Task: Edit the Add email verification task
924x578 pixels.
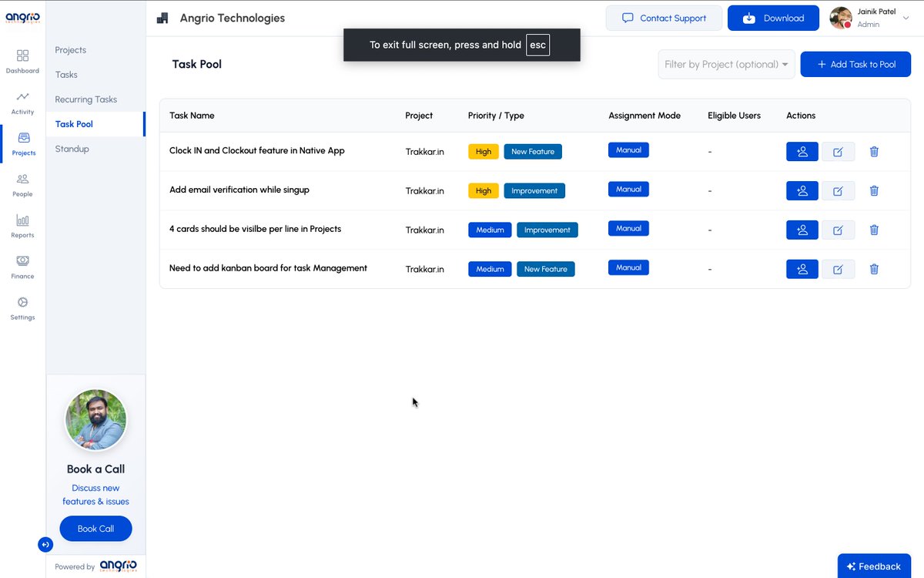Action: click(838, 190)
